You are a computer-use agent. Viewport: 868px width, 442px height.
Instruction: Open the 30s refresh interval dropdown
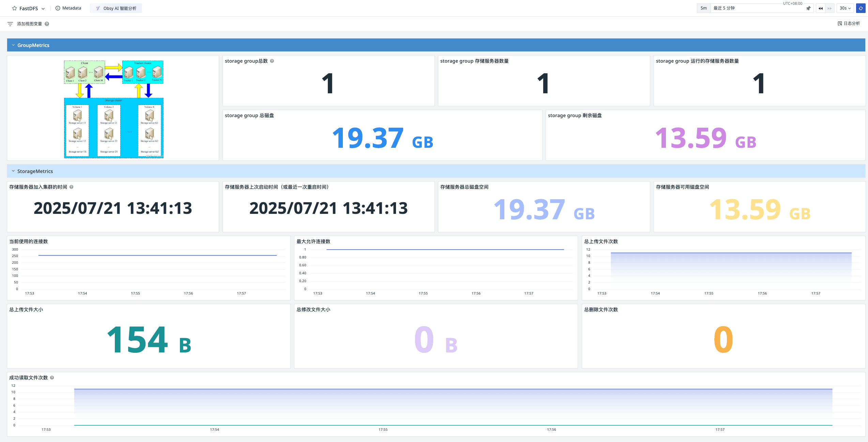tap(845, 8)
